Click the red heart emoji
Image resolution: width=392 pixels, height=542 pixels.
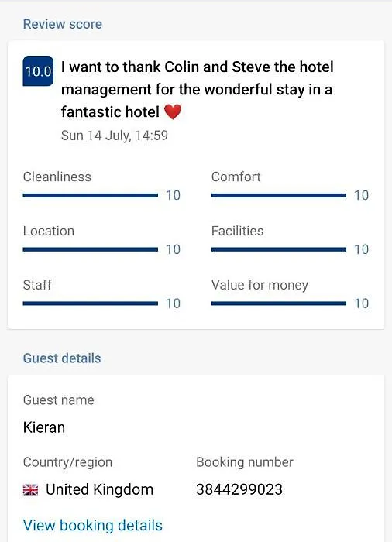point(173,112)
